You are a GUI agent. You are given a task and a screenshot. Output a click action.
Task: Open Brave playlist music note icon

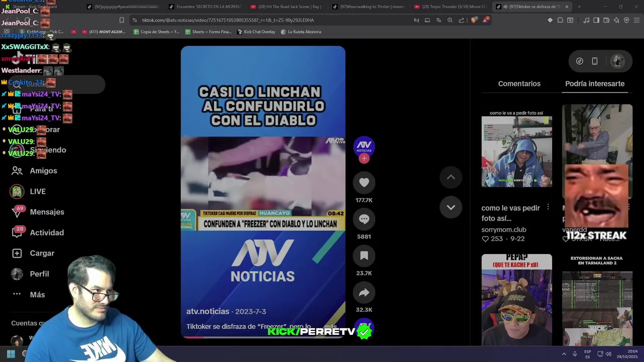(587, 20)
